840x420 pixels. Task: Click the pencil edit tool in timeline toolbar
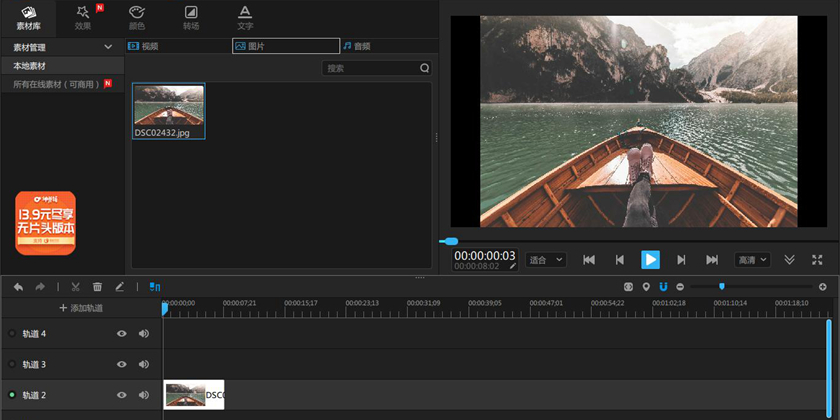pyautogui.click(x=120, y=287)
